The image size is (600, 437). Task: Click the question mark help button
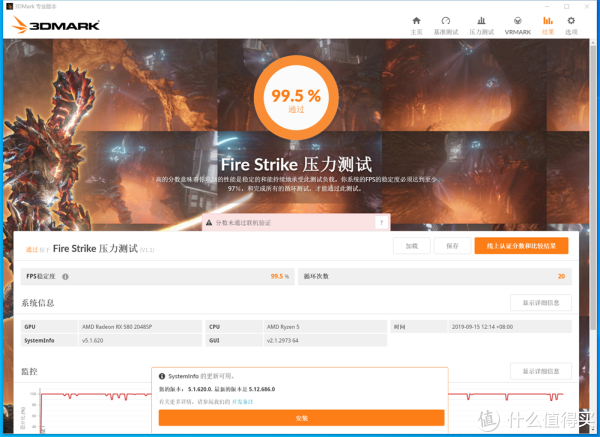[x=381, y=223]
